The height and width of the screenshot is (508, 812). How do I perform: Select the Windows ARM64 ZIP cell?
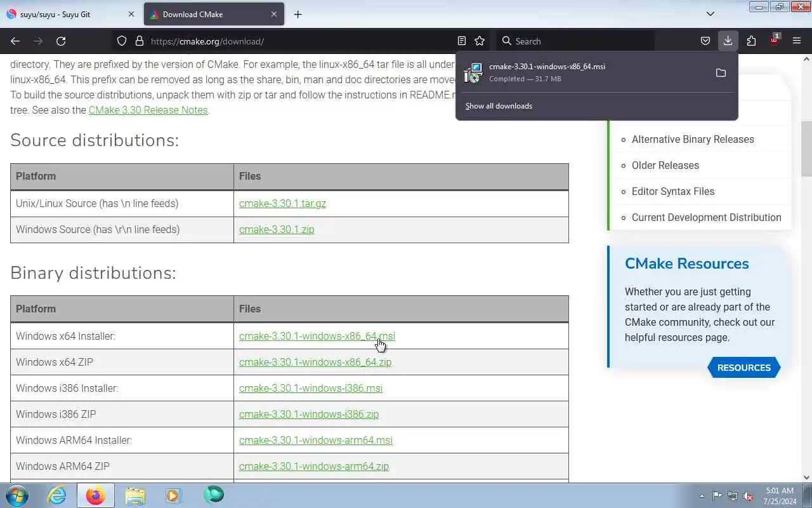point(122,466)
